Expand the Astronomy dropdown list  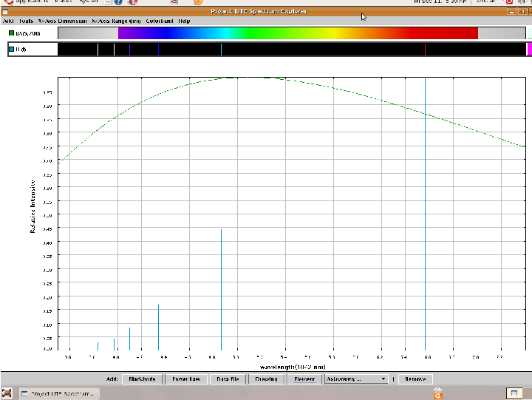tap(356, 379)
